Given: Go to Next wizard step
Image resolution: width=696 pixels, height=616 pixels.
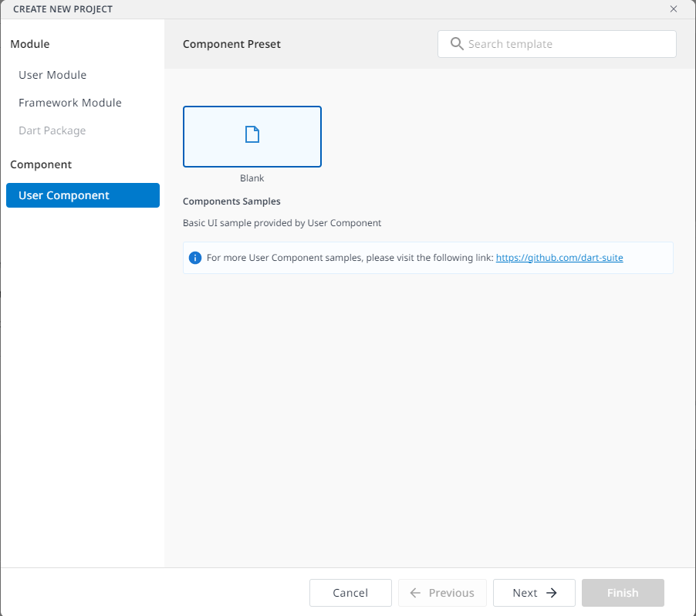Looking at the screenshot, I should click(x=534, y=593).
